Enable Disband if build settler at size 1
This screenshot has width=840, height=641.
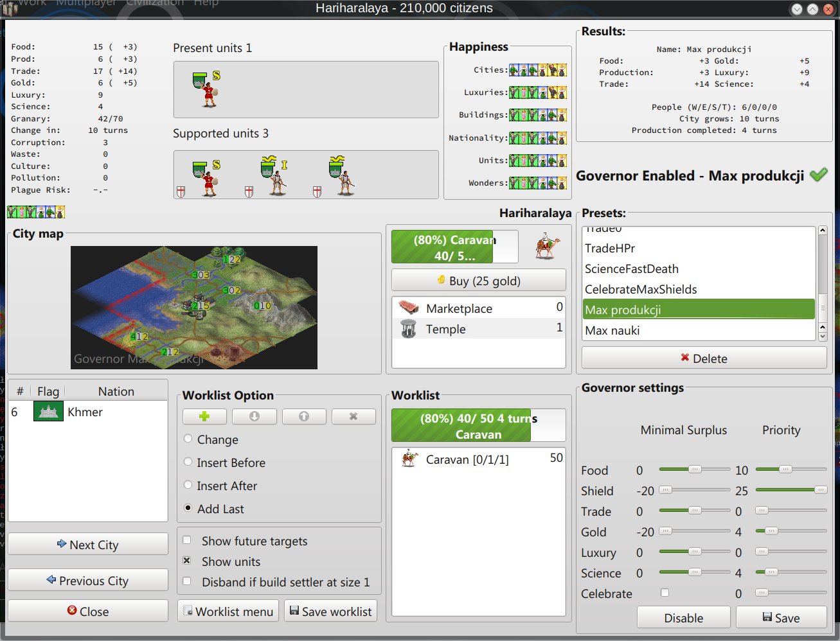(187, 581)
